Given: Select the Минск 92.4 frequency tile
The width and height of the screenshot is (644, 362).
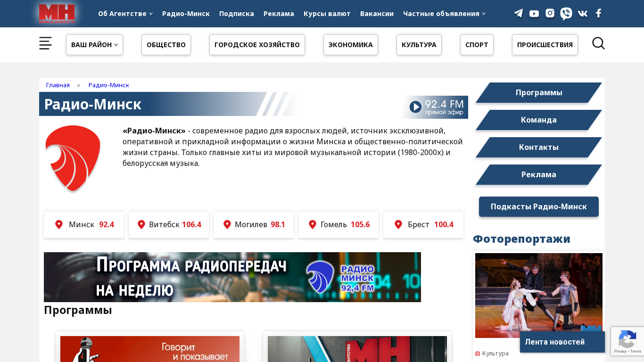Looking at the screenshot, I should (x=84, y=225).
